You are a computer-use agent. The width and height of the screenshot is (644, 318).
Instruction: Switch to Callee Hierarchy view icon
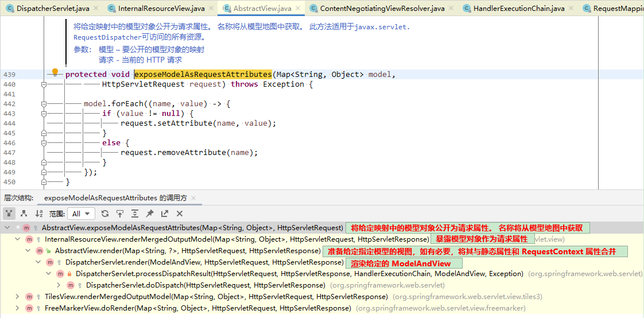[24, 214]
